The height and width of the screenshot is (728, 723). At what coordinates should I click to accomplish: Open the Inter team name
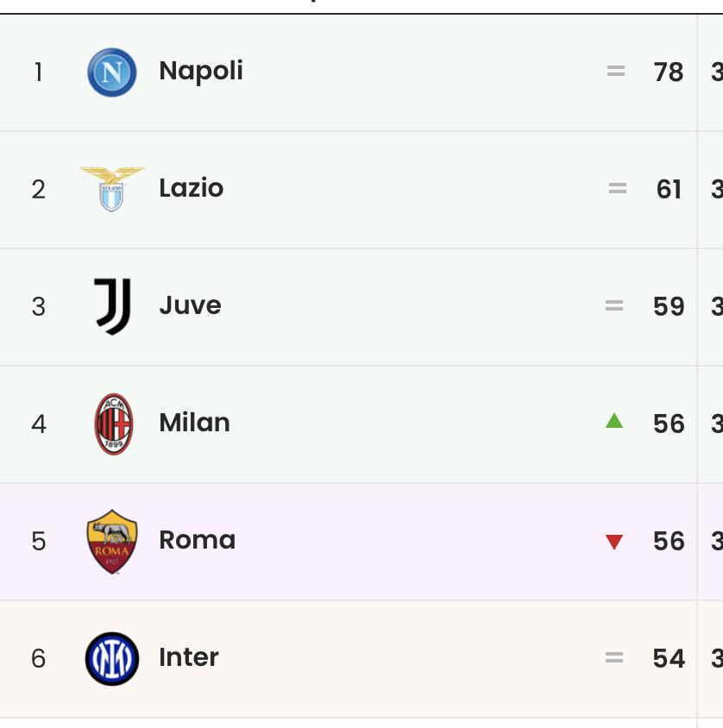click(189, 657)
